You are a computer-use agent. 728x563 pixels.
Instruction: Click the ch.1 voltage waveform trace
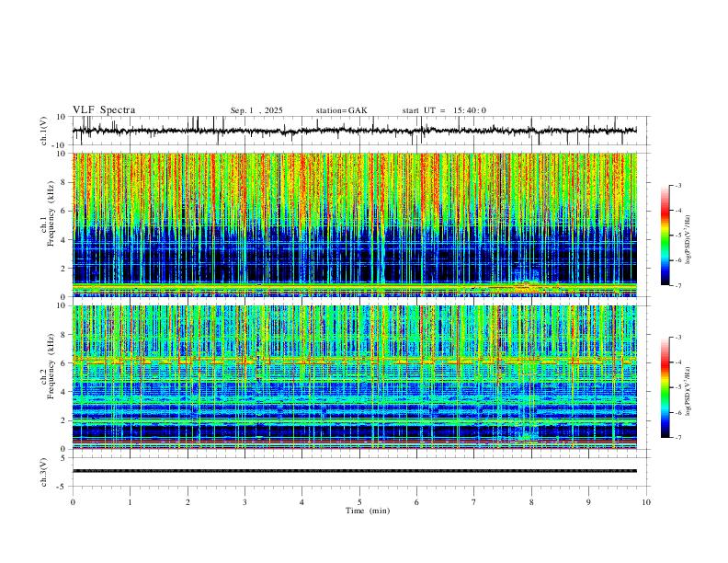(354, 131)
